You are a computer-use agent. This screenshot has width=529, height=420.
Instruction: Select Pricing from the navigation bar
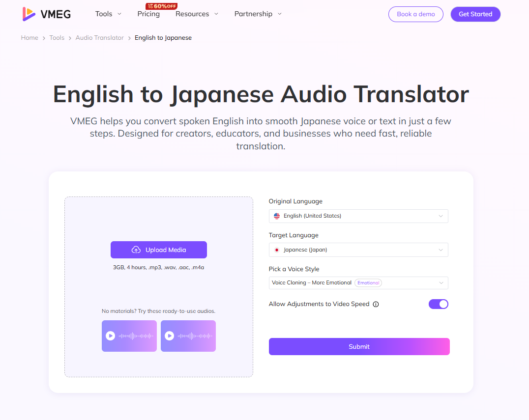pos(148,14)
